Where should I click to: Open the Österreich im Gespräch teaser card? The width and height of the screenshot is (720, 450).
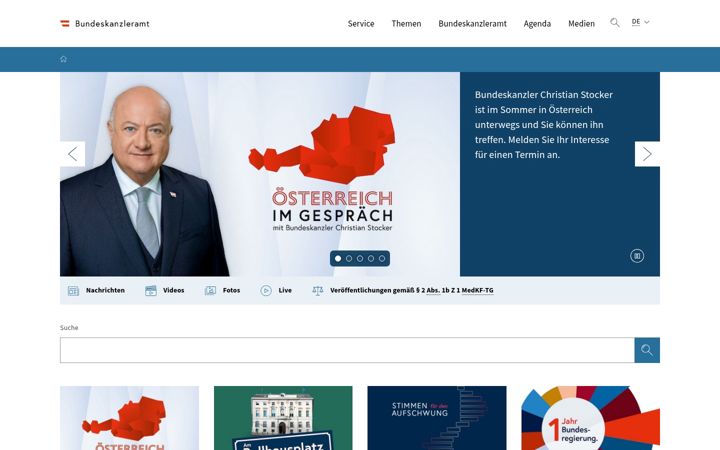point(129,418)
